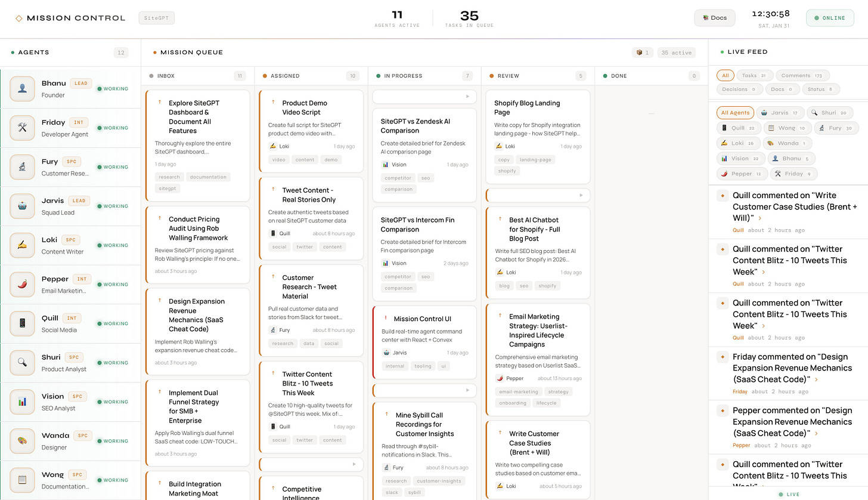Filter feed by Jarvis agent chip
This screenshot has height=500, width=868.
click(x=780, y=113)
